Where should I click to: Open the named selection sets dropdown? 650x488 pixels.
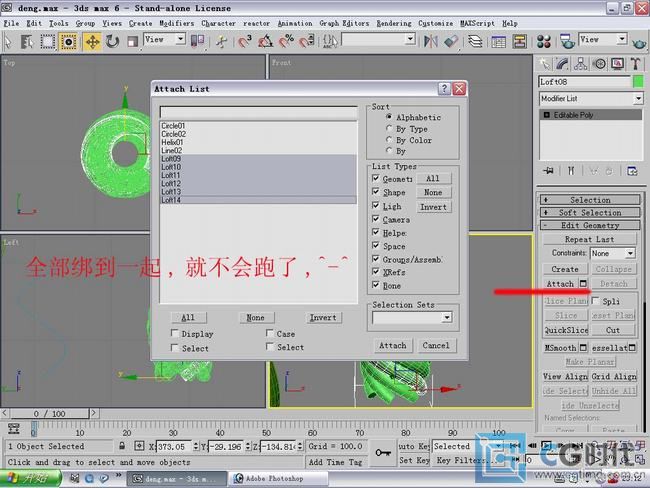[410, 39]
